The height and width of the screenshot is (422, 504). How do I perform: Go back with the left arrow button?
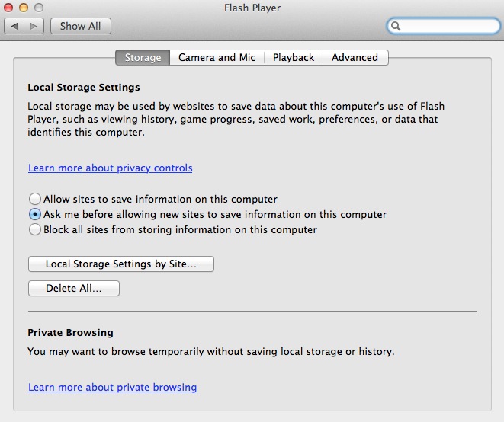click(x=14, y=26)
